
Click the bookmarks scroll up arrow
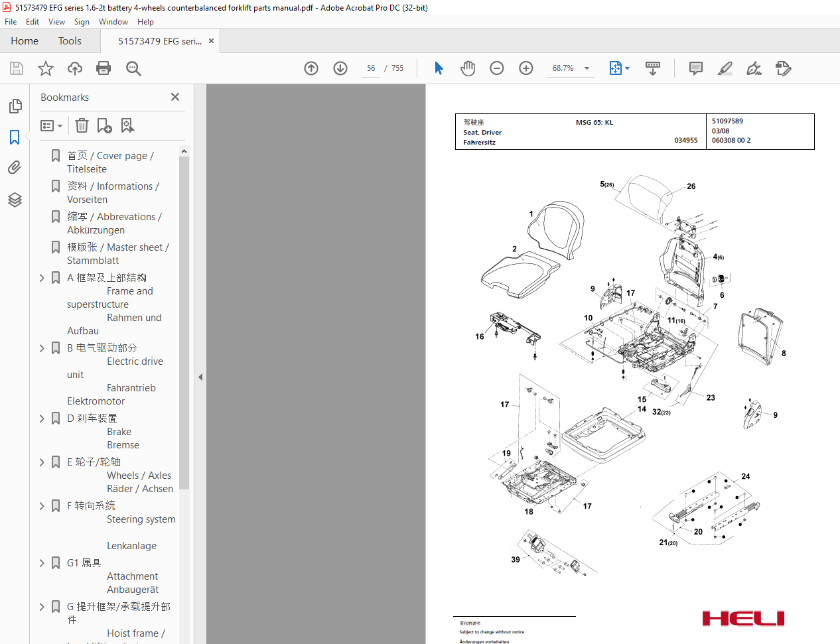pos(184,151)
